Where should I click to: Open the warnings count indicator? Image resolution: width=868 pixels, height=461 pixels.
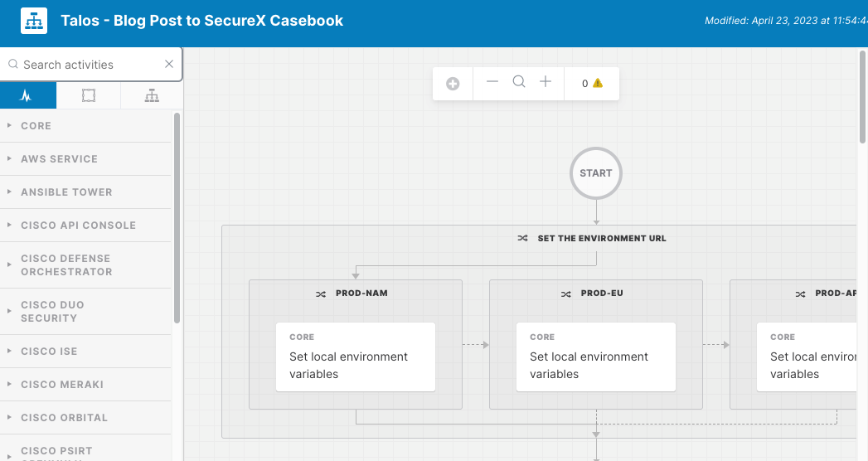(x=592, y=84)
